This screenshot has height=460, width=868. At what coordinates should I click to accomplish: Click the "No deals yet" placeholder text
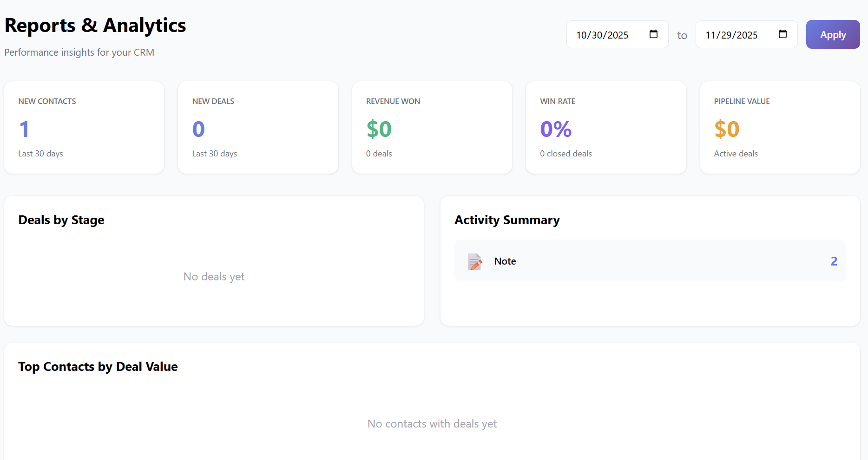[214, 277]
